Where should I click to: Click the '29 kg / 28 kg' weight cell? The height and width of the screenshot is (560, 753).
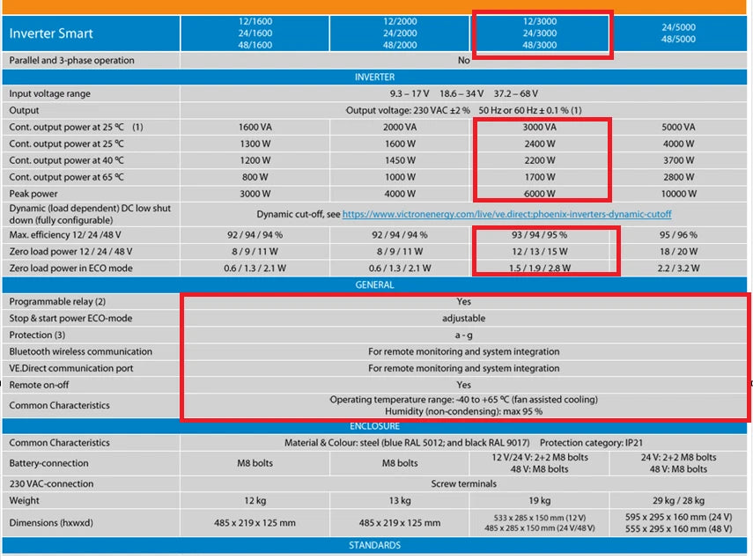pos(678,500)
